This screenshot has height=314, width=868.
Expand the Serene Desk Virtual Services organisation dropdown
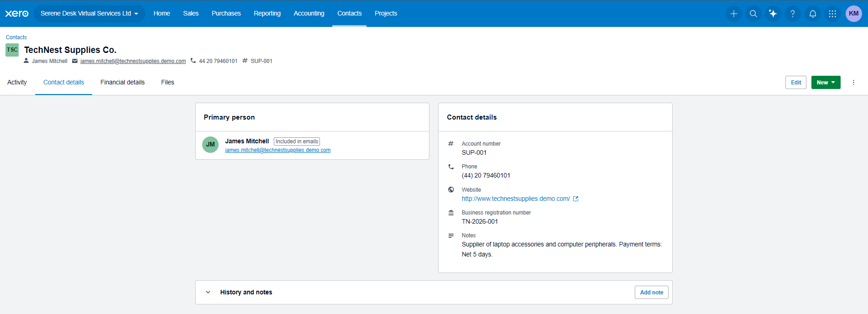(x=89, y=14)
